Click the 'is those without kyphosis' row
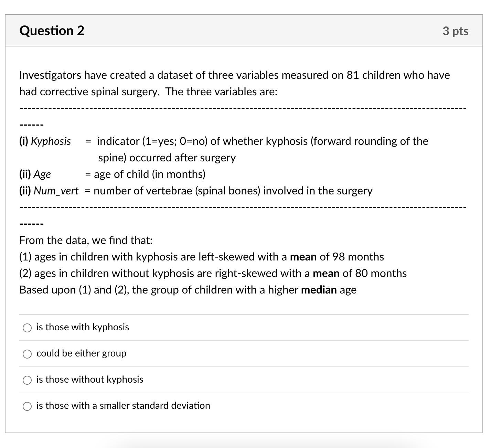 (x=90, y=380)
